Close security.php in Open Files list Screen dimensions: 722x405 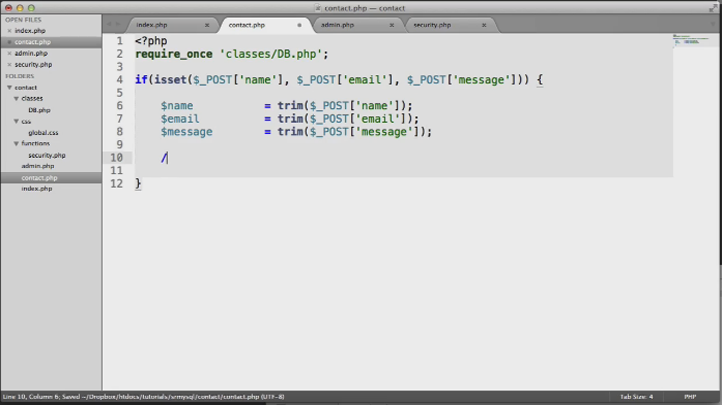point(9,65)
